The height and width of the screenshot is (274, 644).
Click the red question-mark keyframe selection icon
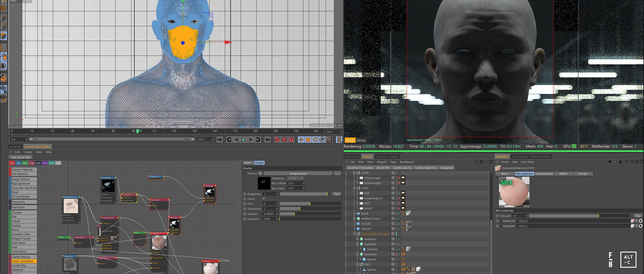(x=291, y=140)
